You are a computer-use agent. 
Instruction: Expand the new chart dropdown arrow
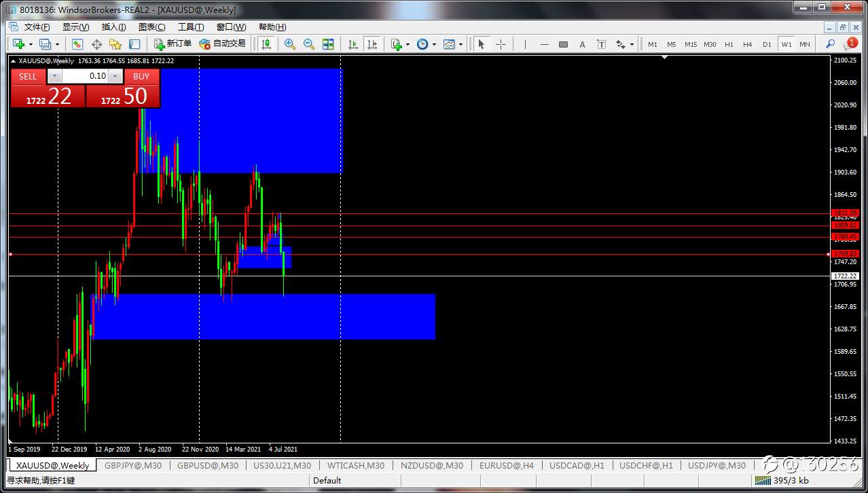point(31,44)
